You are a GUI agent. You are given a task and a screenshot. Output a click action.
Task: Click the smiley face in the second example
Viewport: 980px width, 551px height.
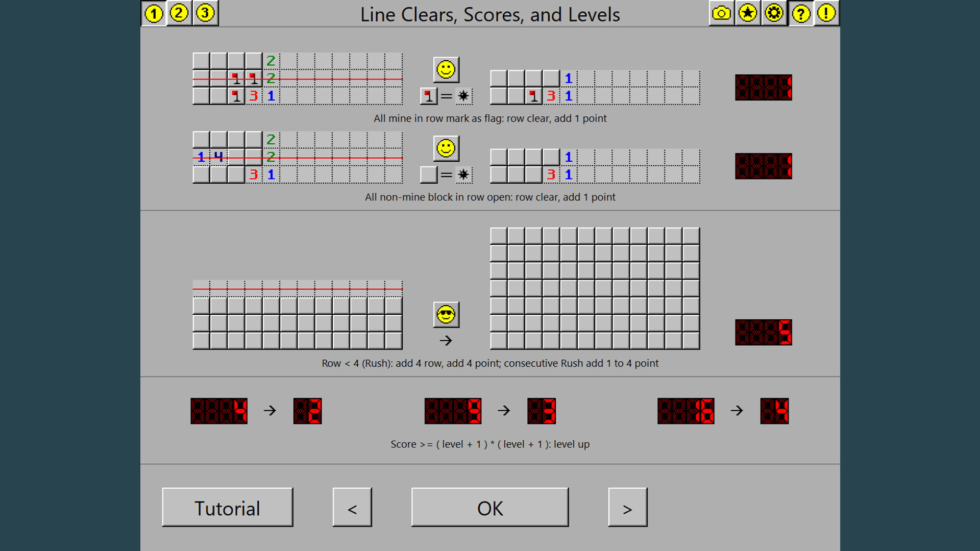coord(445,148)
